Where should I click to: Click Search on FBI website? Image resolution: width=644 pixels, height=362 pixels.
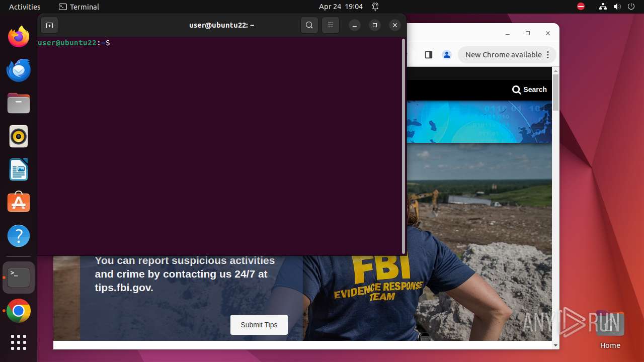pos(529,89)
